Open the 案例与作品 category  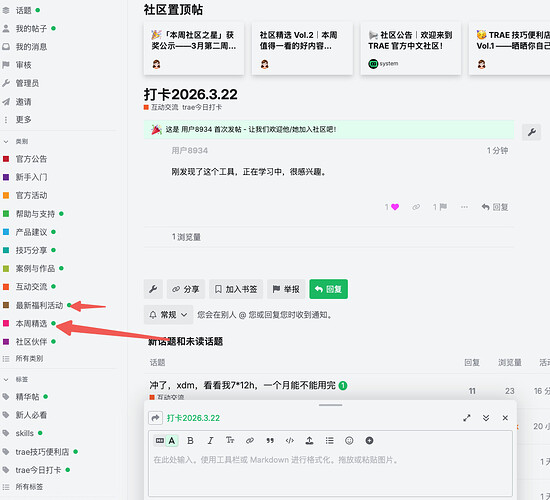click(35, 268)
